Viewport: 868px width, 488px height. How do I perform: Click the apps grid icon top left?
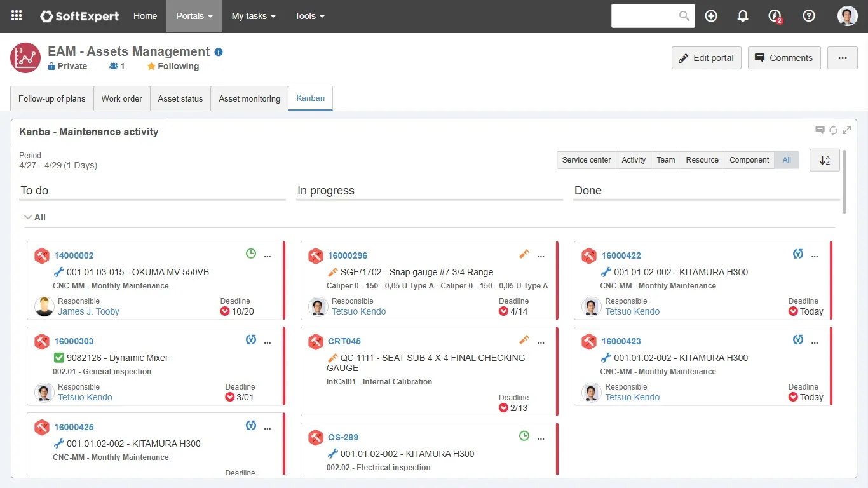(16, 16)
